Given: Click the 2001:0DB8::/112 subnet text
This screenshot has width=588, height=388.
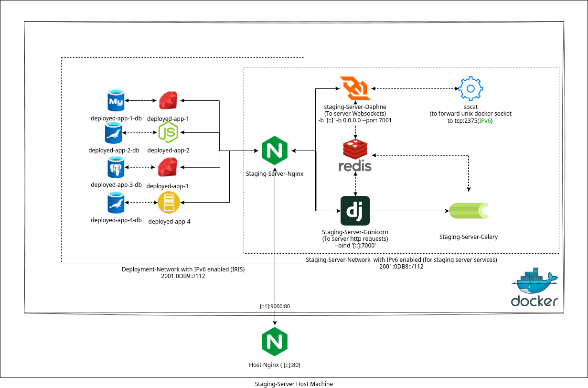Looking at the screenshot, I should pyautogui.click(x=401, y=267).
